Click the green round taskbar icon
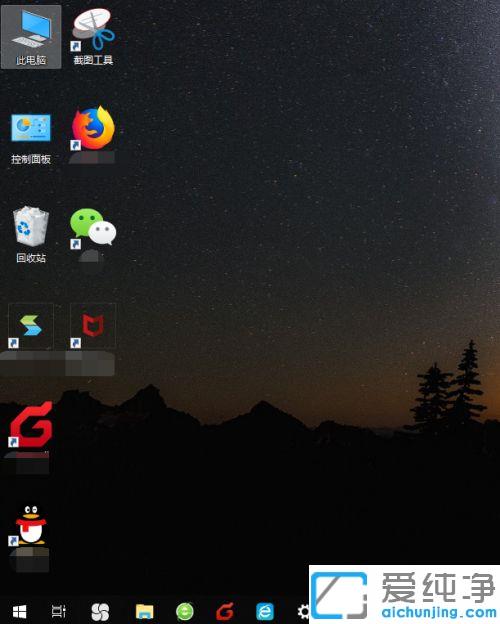The height and width of the screenshot is (624, 500). [x=185, y=612]
